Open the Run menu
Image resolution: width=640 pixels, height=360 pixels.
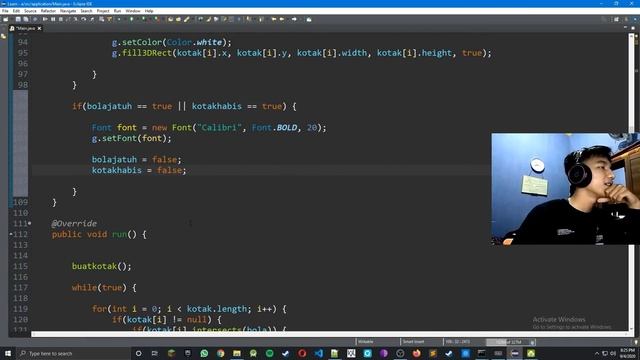coord(118,11)
